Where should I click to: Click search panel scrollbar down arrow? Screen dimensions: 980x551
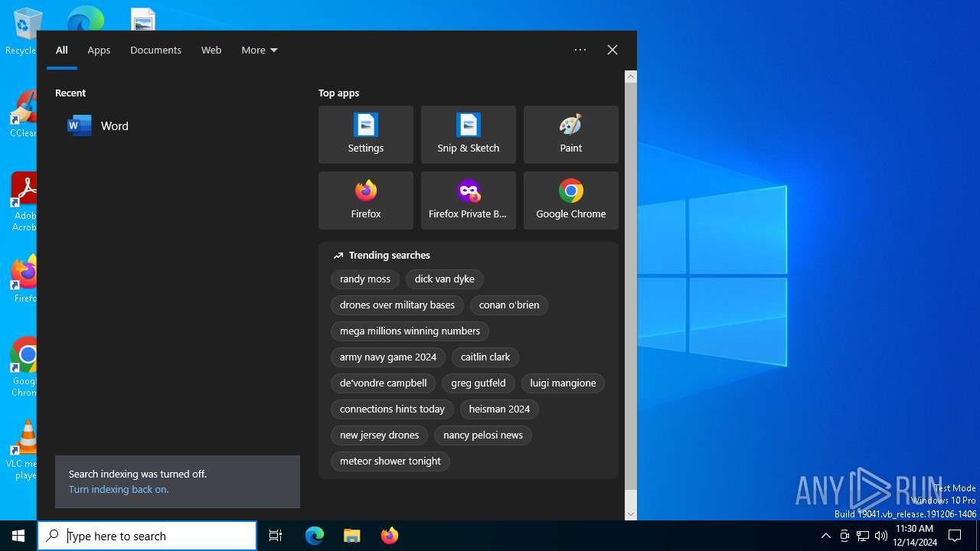click(x=631, y=514)
